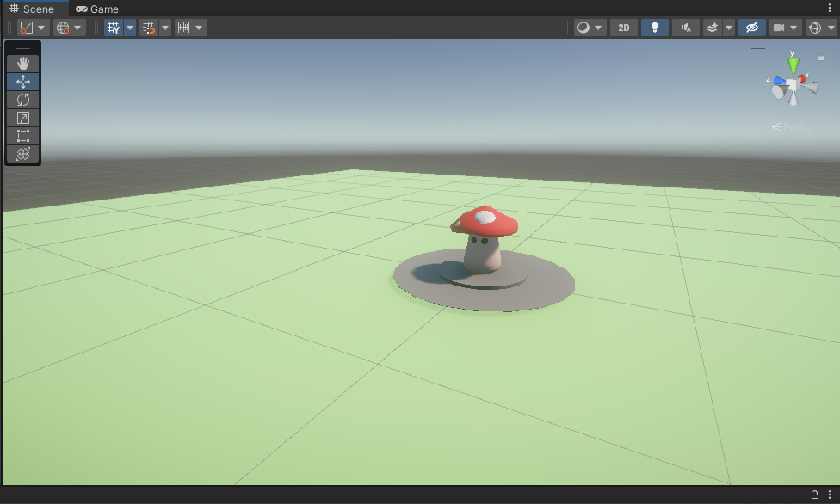Click the scene camera settings icon
840x504 pixels.
pyautogui.click(x=778, y=28)
